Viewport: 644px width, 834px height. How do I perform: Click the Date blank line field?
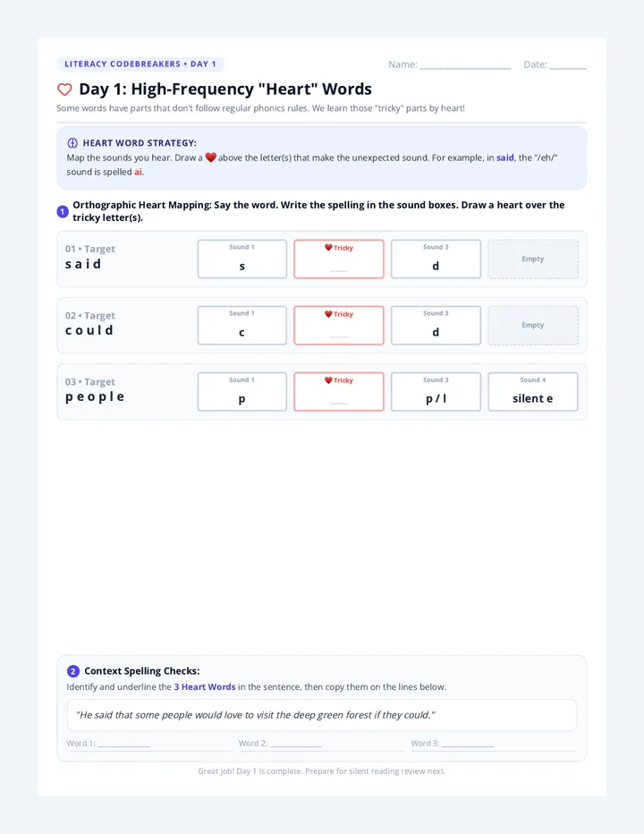point(567,65)
